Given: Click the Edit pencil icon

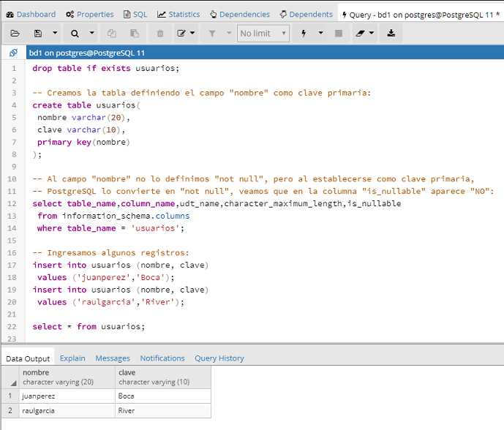Looking at the screenshot, I should [181, 33].
